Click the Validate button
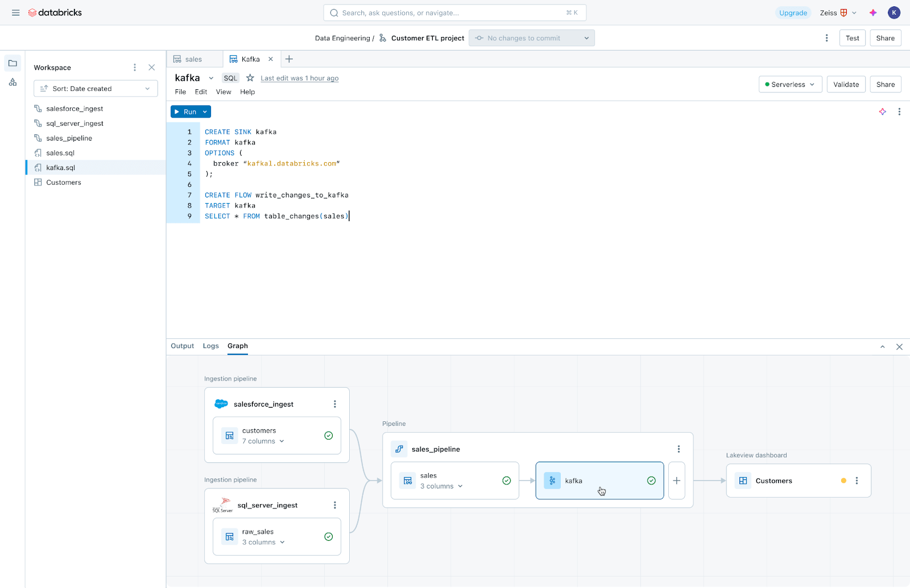910x588 pixels. click(846, 84)
